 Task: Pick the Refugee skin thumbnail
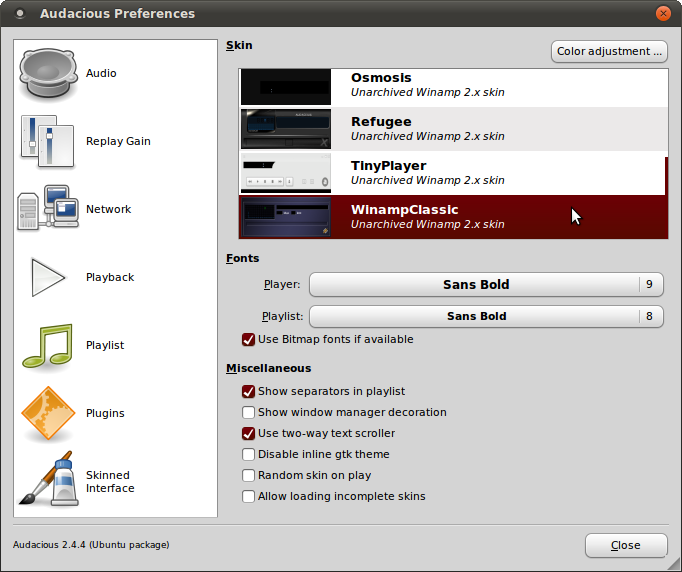point(286,129)
